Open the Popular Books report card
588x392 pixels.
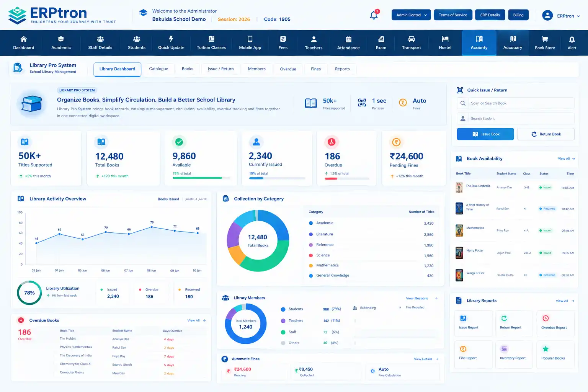coord(555,354)
